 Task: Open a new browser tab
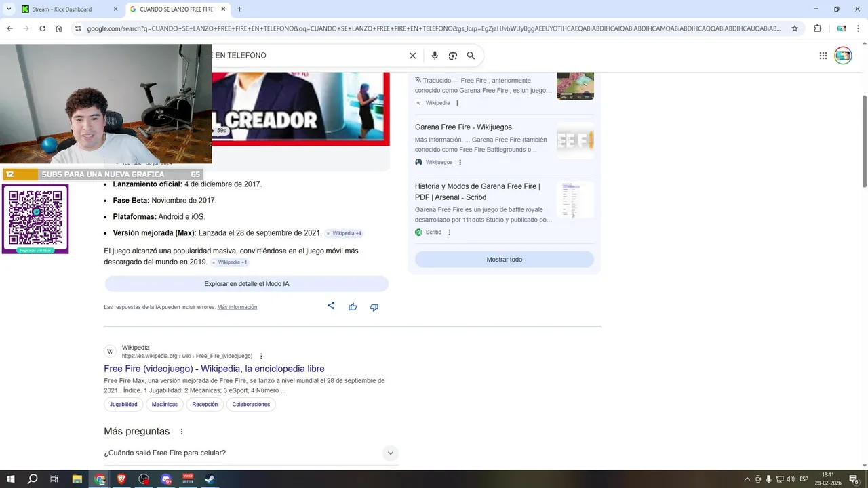239,9
